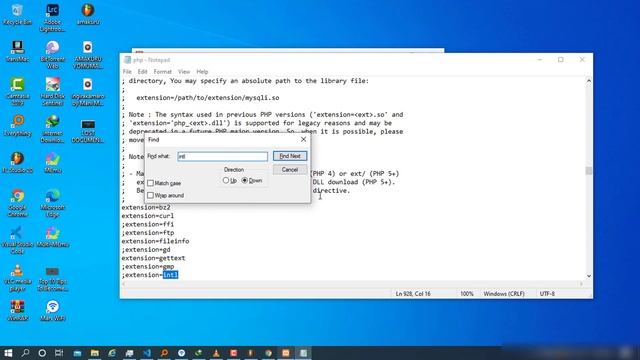This screenshot has width=640, height=360.
Task: Open Task View on taskbar
Action: pyautogui.click(x=59, y=353)
